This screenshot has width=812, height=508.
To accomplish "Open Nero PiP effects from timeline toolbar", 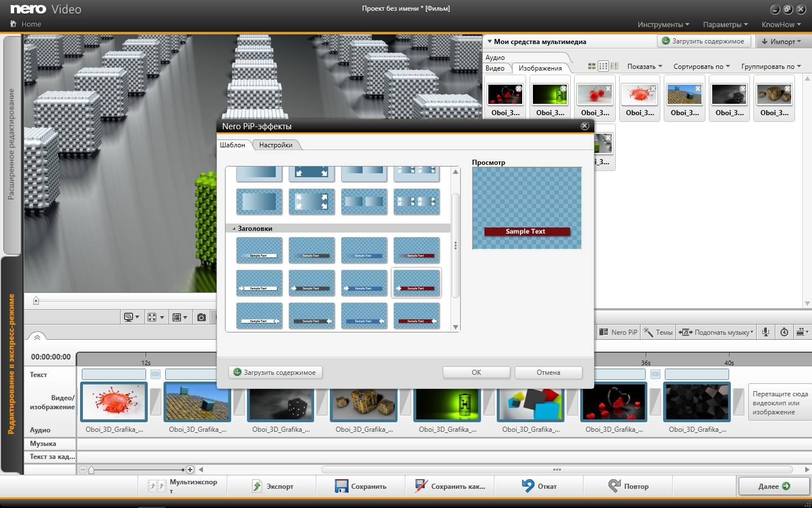I will point(619,332).
